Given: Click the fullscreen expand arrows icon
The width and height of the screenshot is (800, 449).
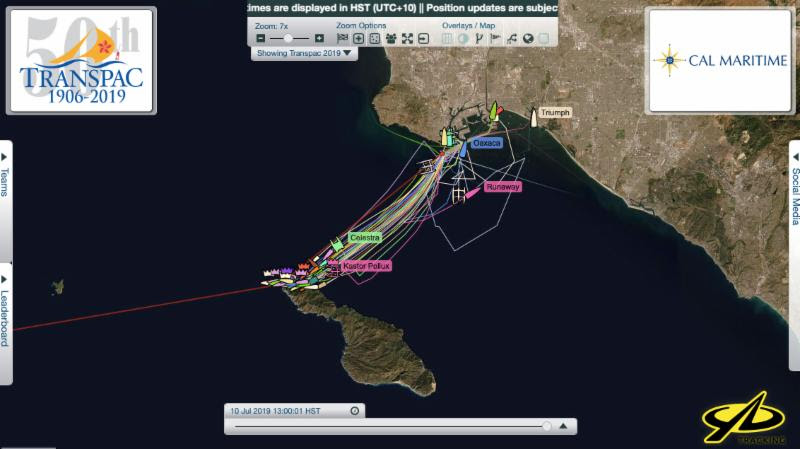Looking at the screenshot, I should [x=407, y=38].
